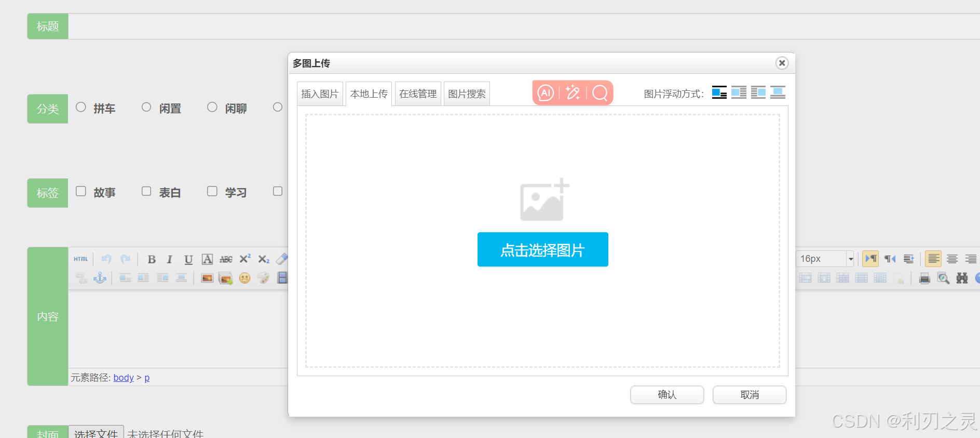Click 点击选择图片 button

[542, 249]
